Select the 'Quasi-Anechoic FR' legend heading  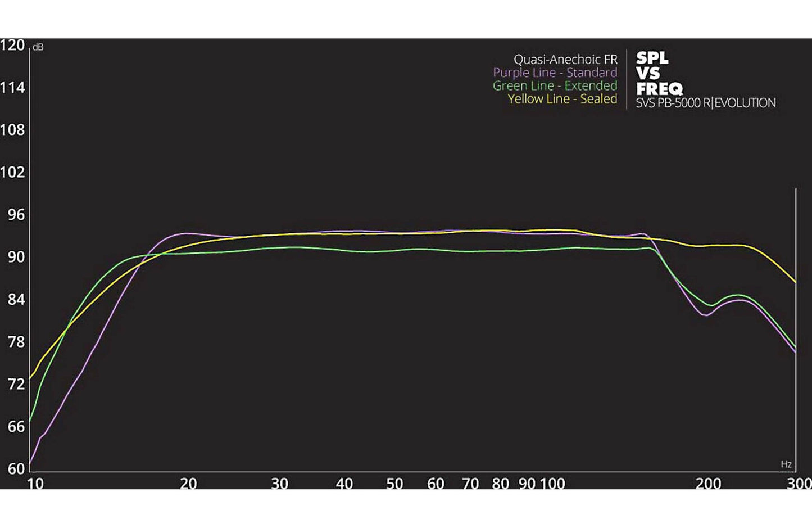pos(565,59)
